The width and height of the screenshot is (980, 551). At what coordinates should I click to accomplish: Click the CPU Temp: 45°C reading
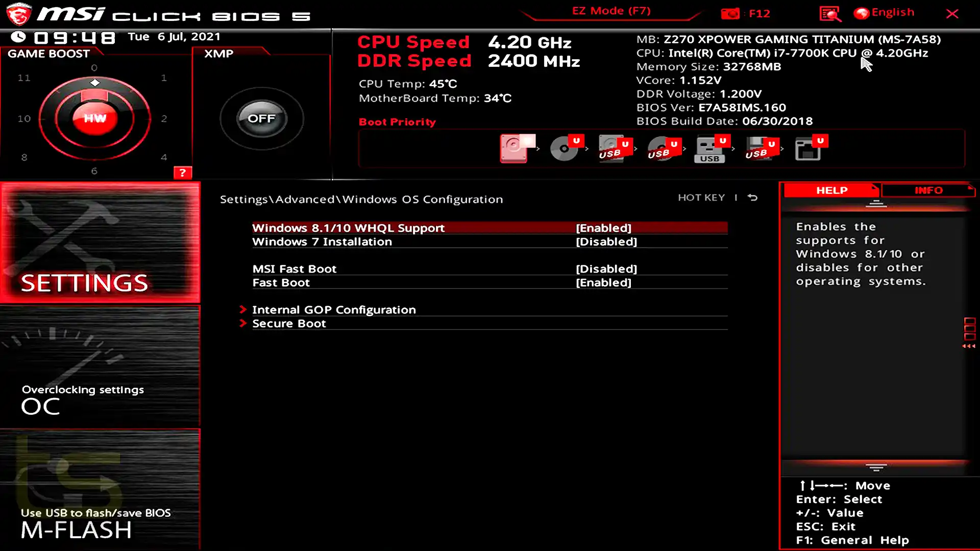408,84
